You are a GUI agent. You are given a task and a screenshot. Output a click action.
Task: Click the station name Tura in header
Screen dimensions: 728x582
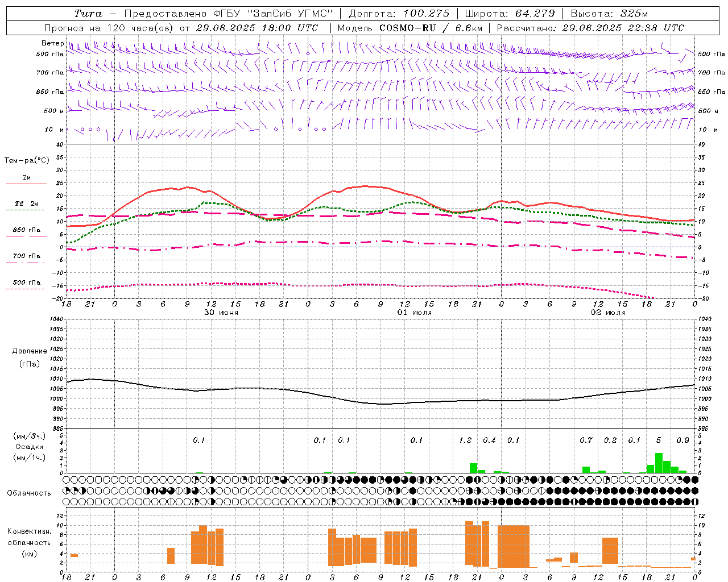[x=88, y=14]
